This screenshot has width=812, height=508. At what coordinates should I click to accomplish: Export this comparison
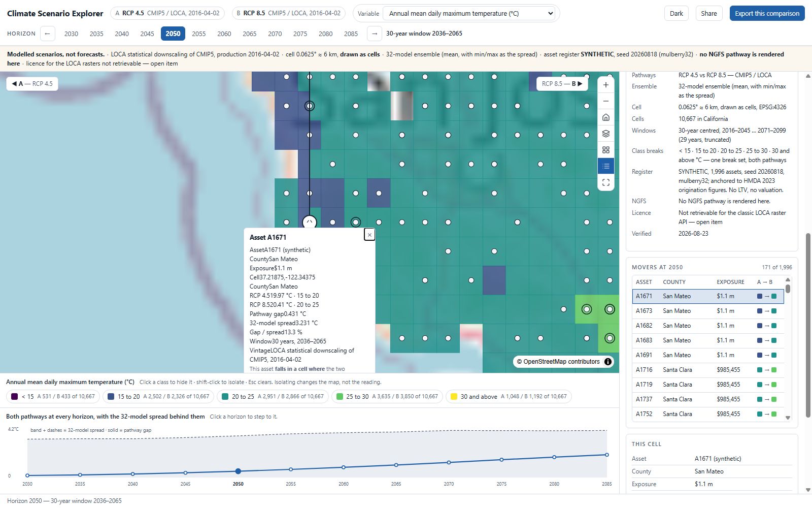point(767,14)
